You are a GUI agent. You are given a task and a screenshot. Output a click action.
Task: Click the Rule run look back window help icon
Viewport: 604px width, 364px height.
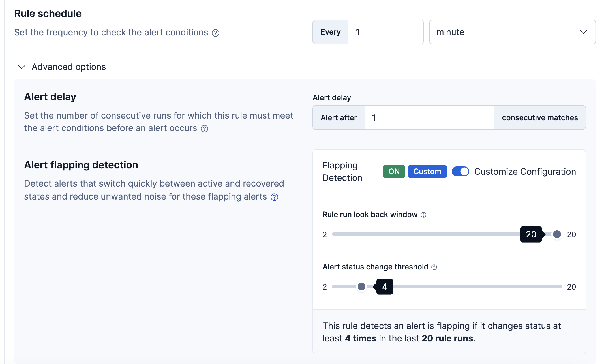(424, 215)
